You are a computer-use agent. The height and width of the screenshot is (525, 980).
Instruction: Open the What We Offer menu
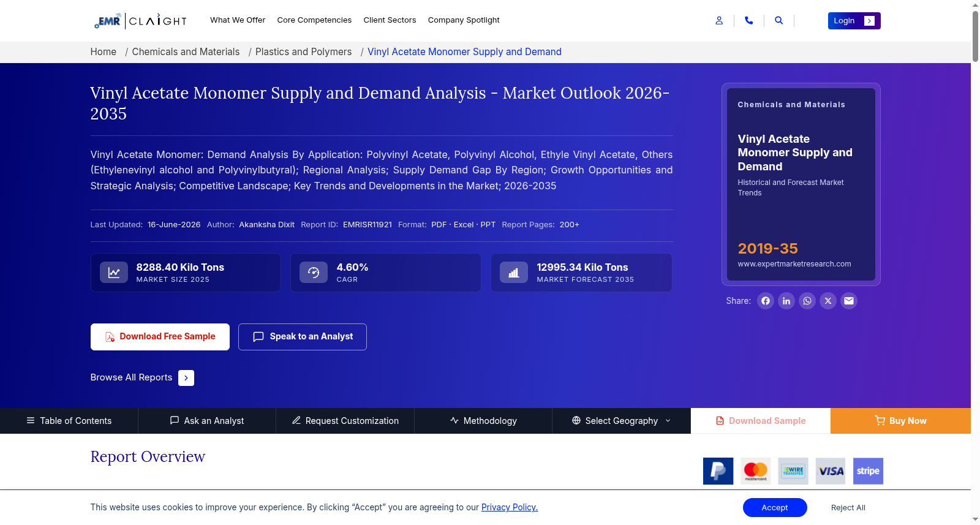click(x=238, y=20)
